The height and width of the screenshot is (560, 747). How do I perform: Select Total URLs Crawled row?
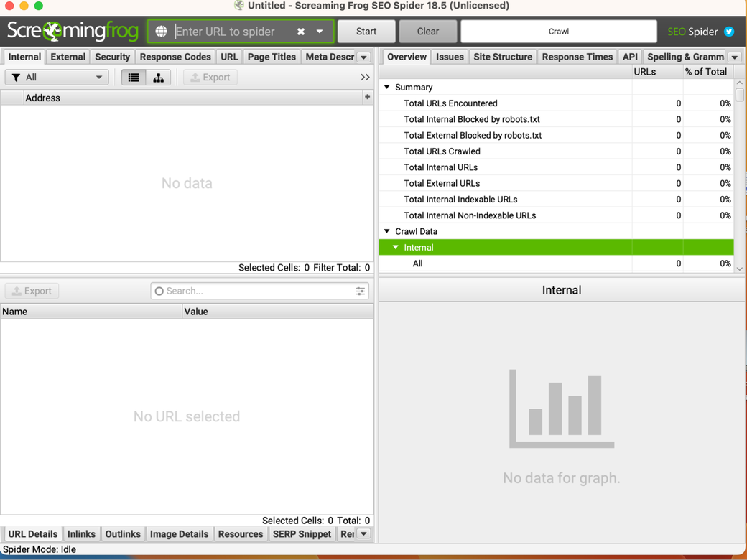[x=557, y=151]
